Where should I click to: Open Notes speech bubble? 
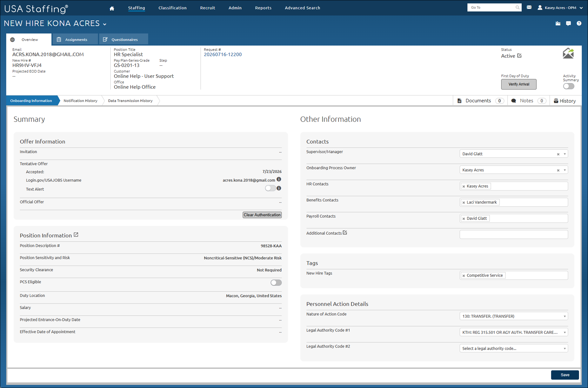tap(514, 101)
